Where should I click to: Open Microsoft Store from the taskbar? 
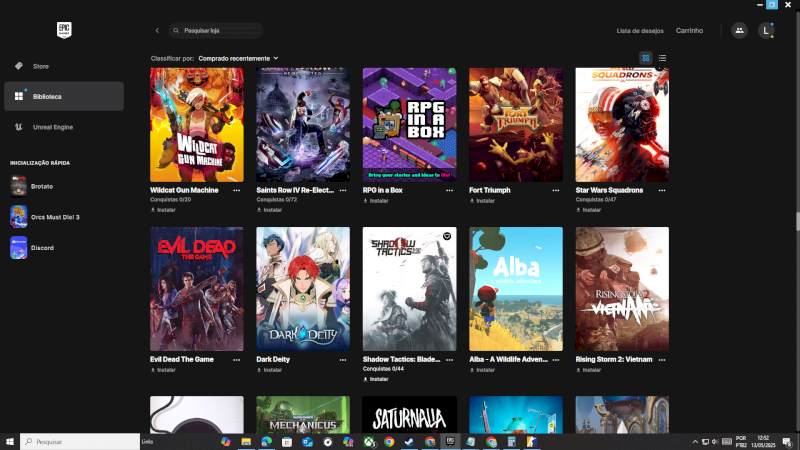287,442
